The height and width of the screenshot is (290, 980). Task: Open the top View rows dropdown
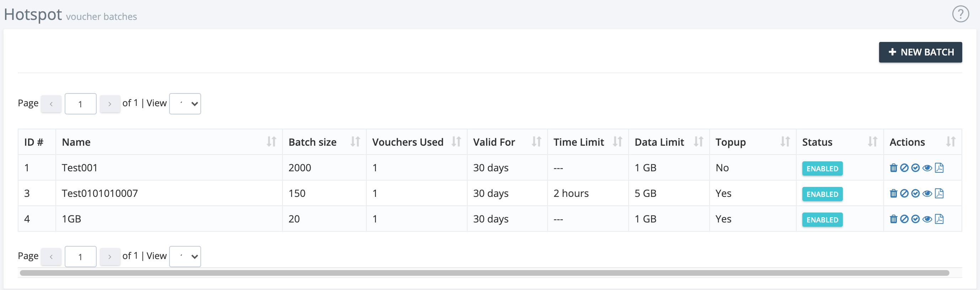[185, 104]
